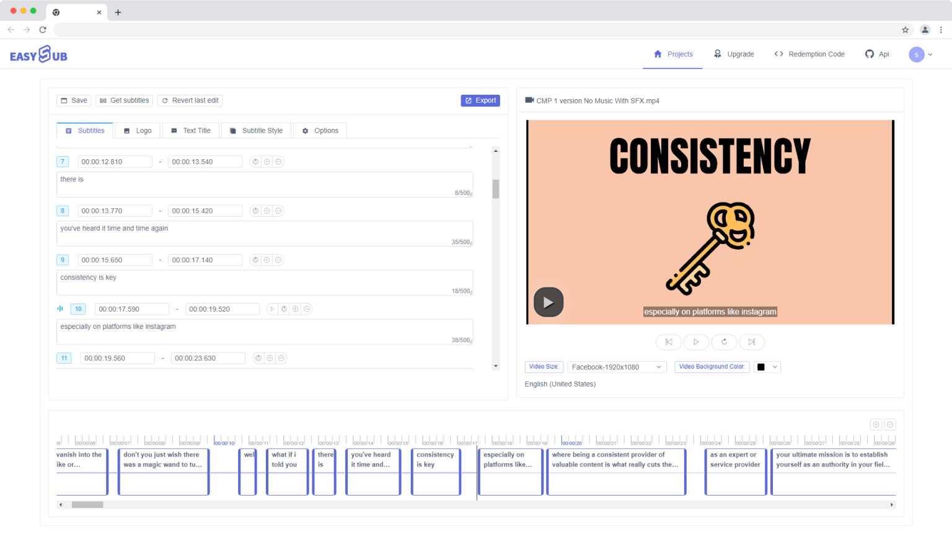952x560 pixels.
Task: Skip back to the video start
Action: click(x=668, y=342)
